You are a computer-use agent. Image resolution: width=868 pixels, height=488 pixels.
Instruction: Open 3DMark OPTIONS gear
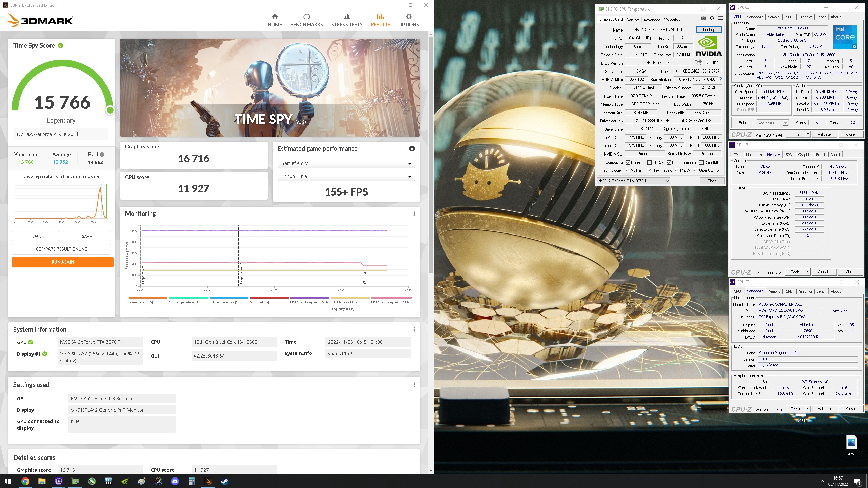point(408,20)
